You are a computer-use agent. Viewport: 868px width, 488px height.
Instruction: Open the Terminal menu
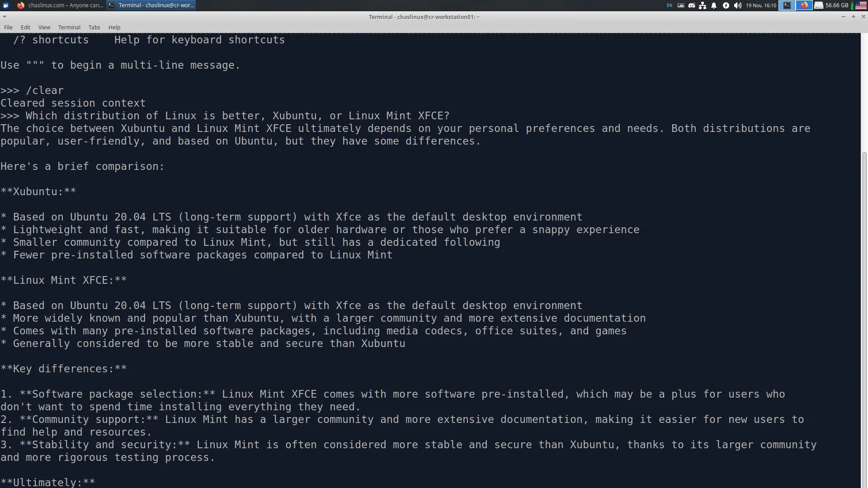[x=69, y=27]
